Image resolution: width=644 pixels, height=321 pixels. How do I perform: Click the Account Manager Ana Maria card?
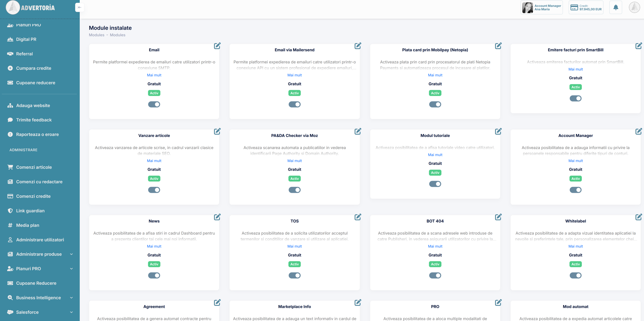[541, 8]
